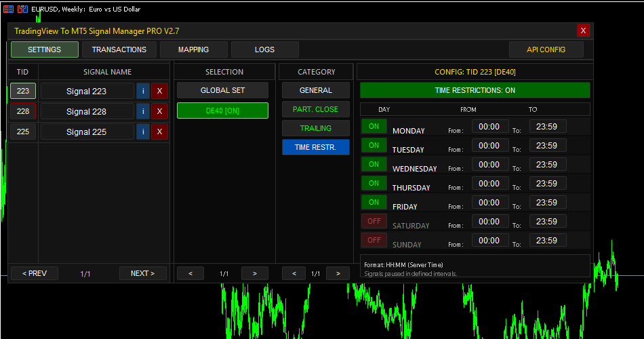This screenshot has width=644, height=339.
Task: Edit Monday From time field
Action: pyautogui.click(x=489, y=127)
